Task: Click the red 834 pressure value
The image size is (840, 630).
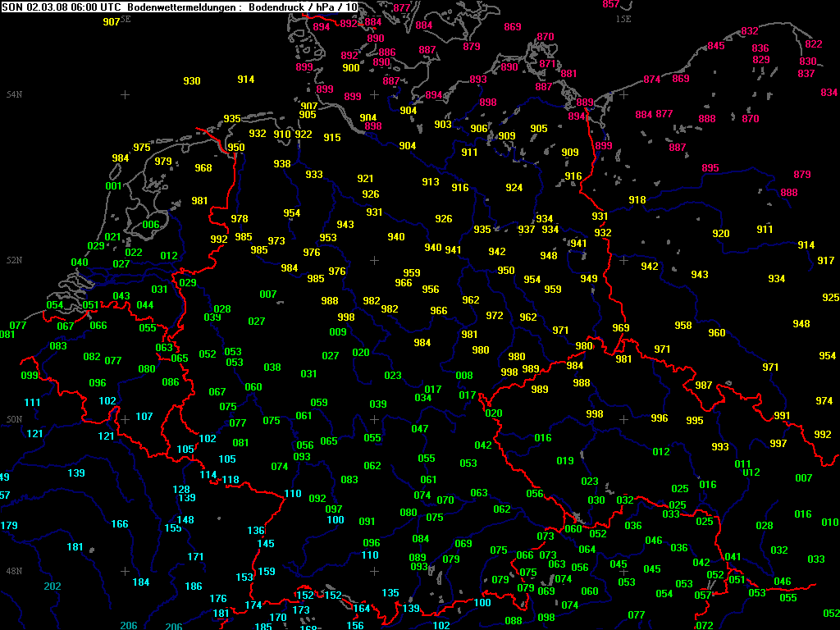Action: [x=829, y=93]
